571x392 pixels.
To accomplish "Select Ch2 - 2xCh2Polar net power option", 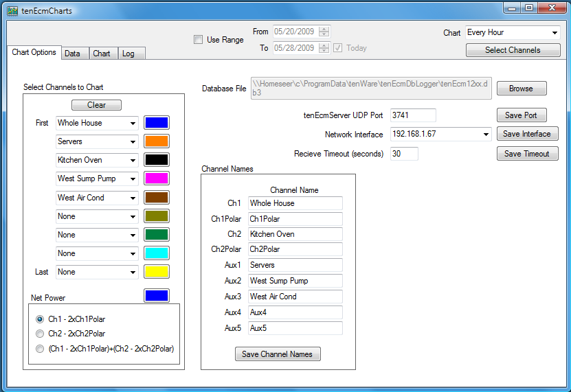I will [40, 334].
